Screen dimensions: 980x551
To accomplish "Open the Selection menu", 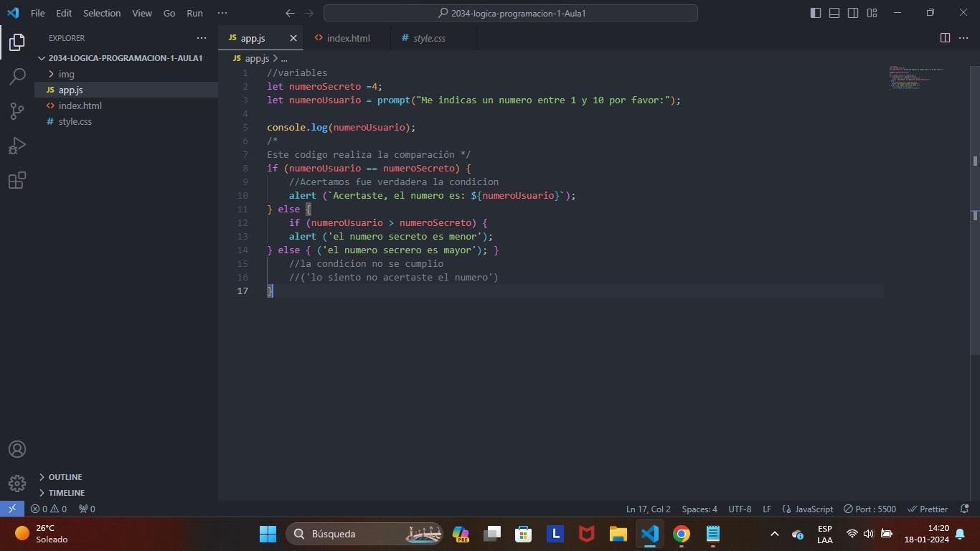I will (102, 13).
